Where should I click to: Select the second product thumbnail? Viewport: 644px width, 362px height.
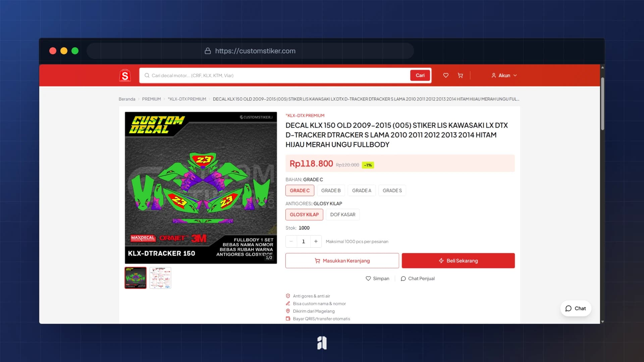click(x=160, y=278)
